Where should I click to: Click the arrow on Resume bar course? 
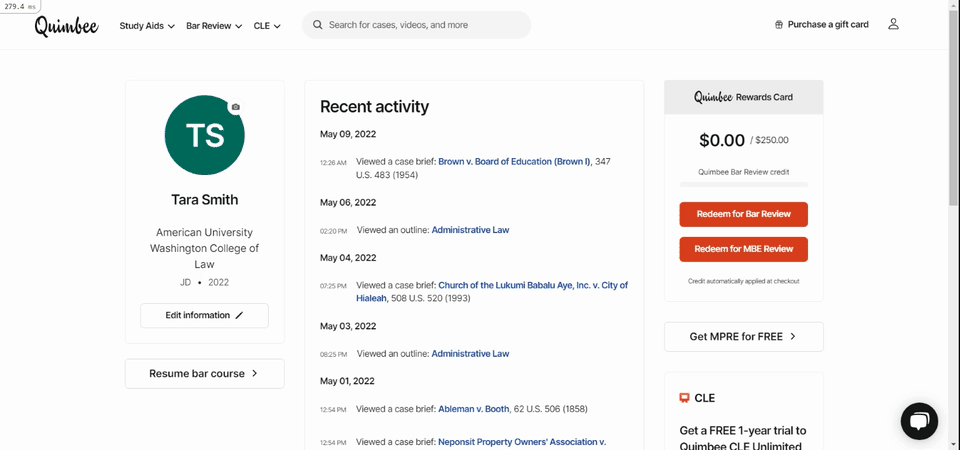tap(255, 373)
